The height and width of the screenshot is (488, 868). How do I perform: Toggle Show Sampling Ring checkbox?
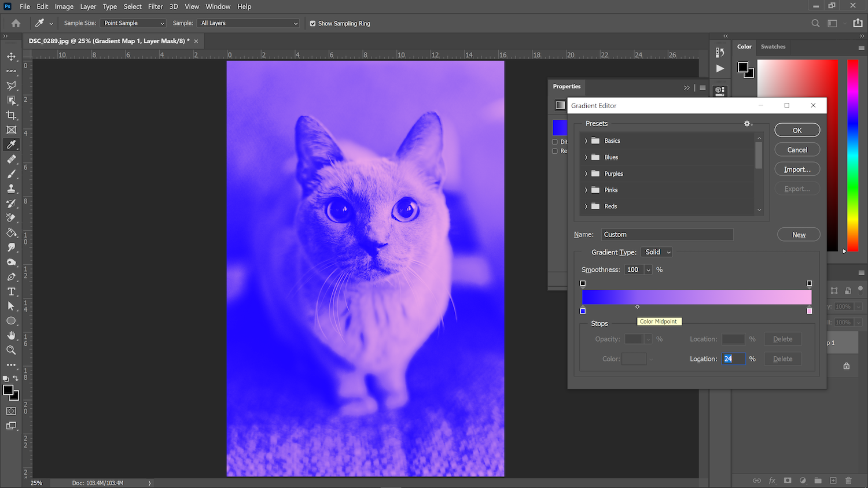312,24
